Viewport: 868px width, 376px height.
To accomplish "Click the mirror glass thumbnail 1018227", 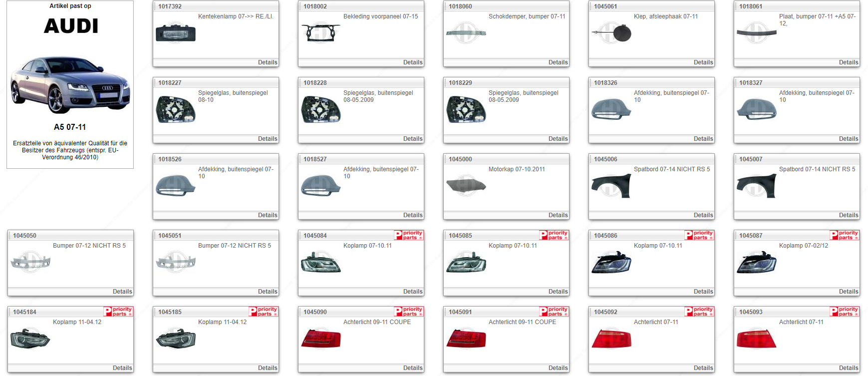I will (176, 109).
